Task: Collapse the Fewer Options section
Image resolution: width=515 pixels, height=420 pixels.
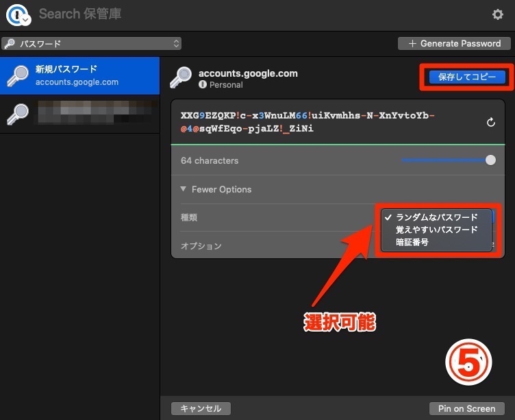Action: click(x=216, y=189)
